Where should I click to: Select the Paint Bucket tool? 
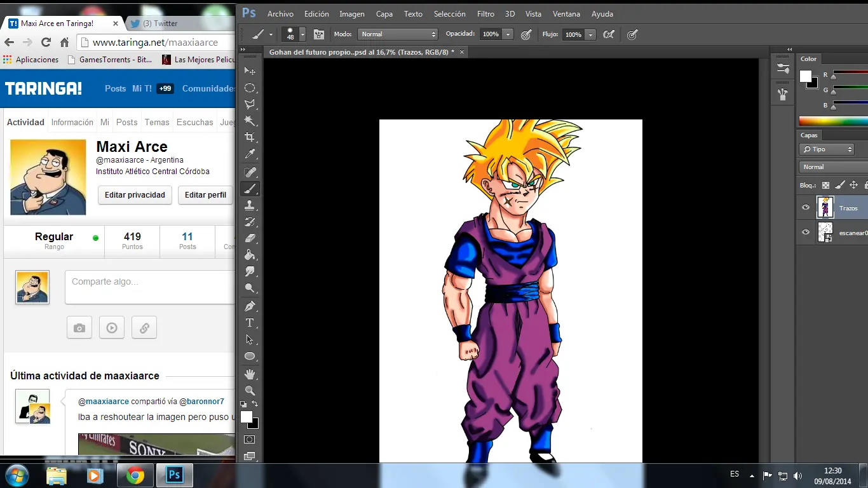click(x=250, y=255)
